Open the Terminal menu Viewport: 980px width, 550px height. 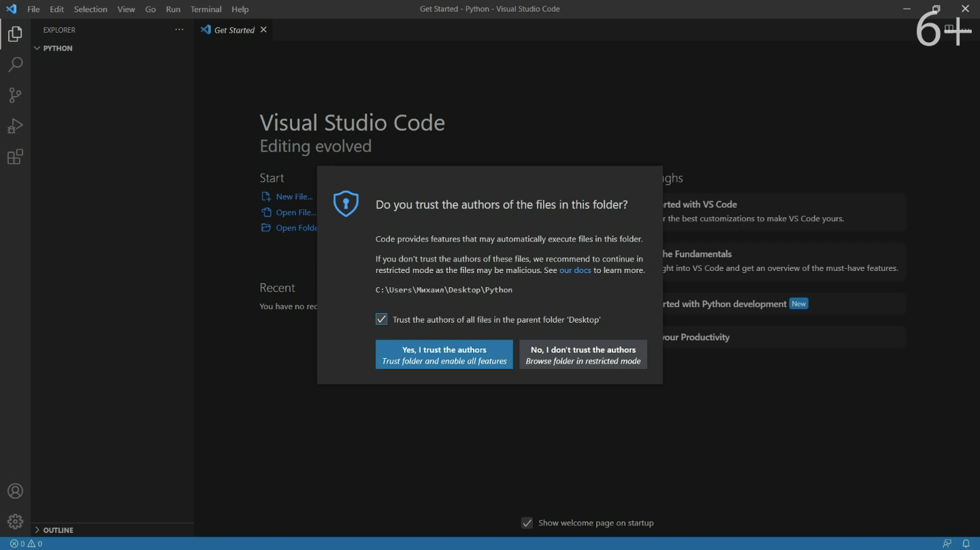tap(206, 10)
